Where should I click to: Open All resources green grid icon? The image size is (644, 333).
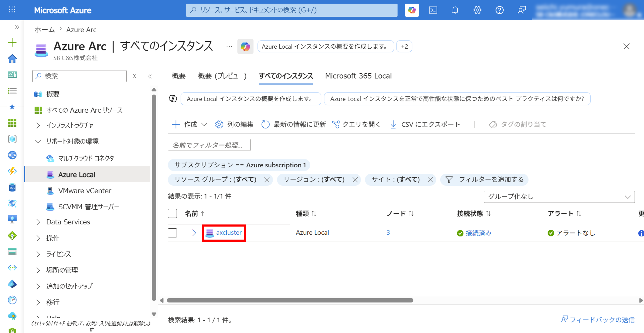12,123
